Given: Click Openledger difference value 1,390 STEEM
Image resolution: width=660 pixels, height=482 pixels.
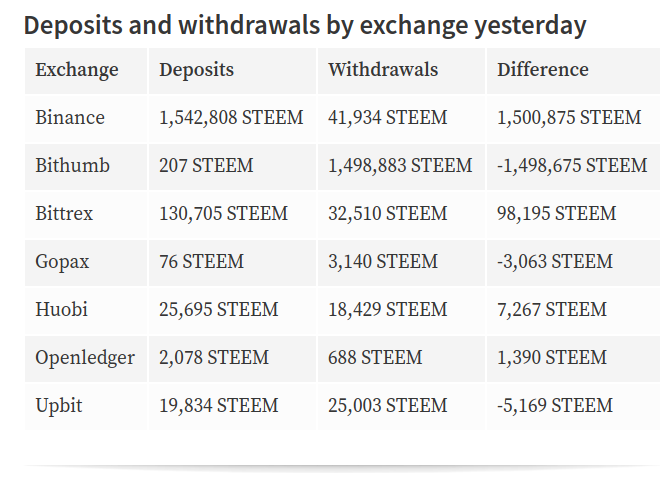Looking at the screenshot, I should 552,357.
